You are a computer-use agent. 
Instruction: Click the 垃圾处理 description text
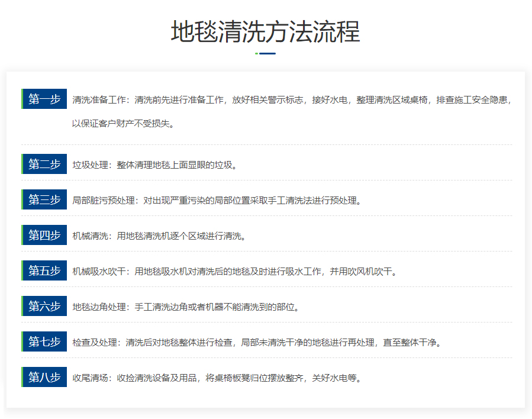pos(156,165)
